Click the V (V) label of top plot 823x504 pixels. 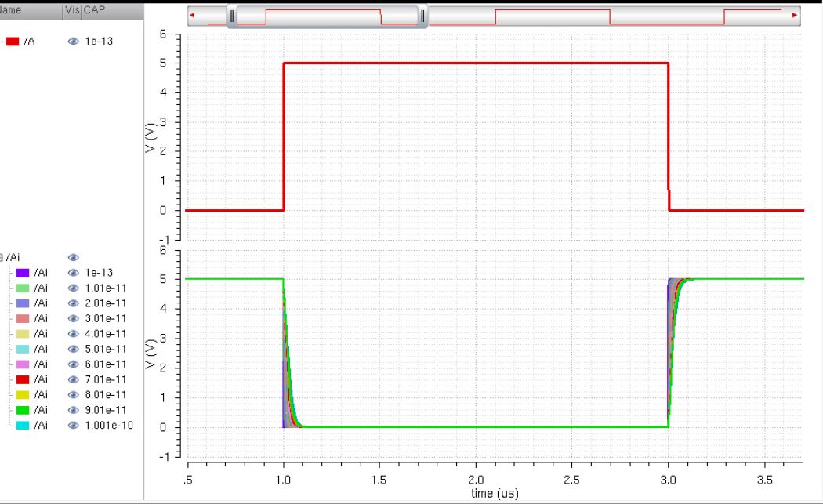[x=150, y=137]
